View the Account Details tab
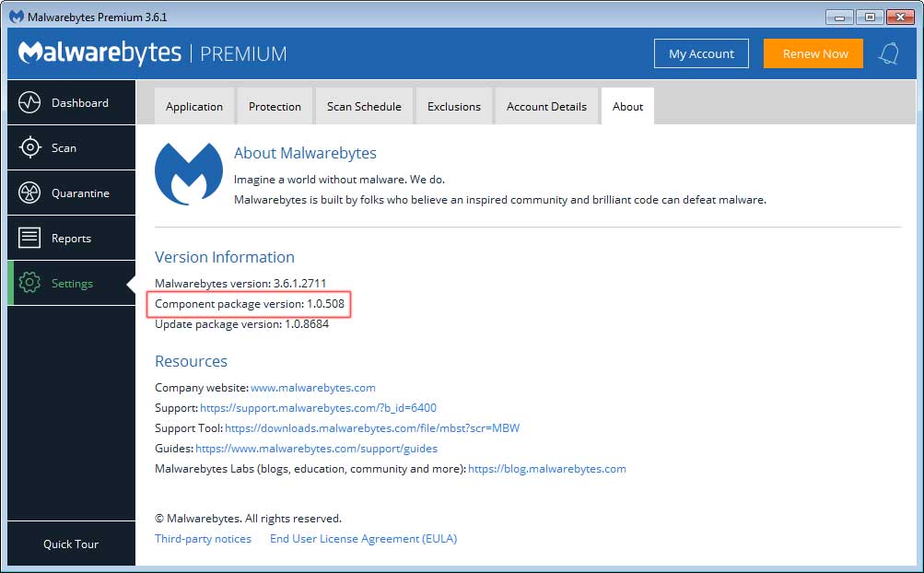 pyautogui.click(x=546, y=106)
